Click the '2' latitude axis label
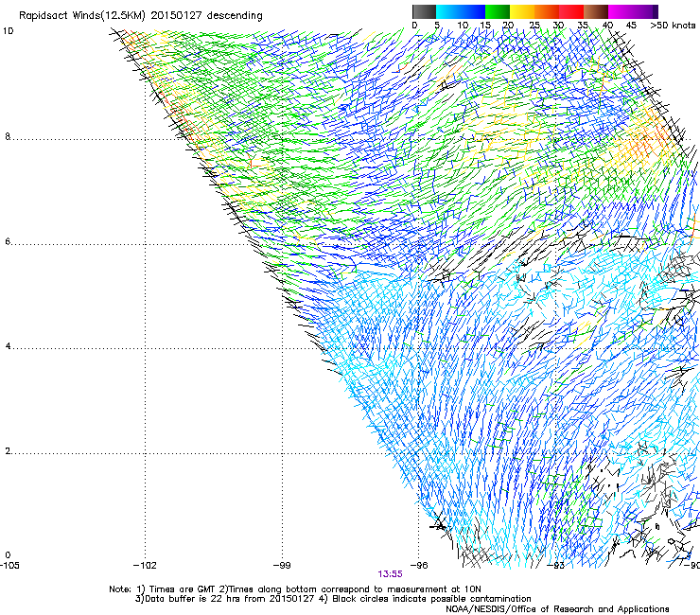 pos(8,451)
